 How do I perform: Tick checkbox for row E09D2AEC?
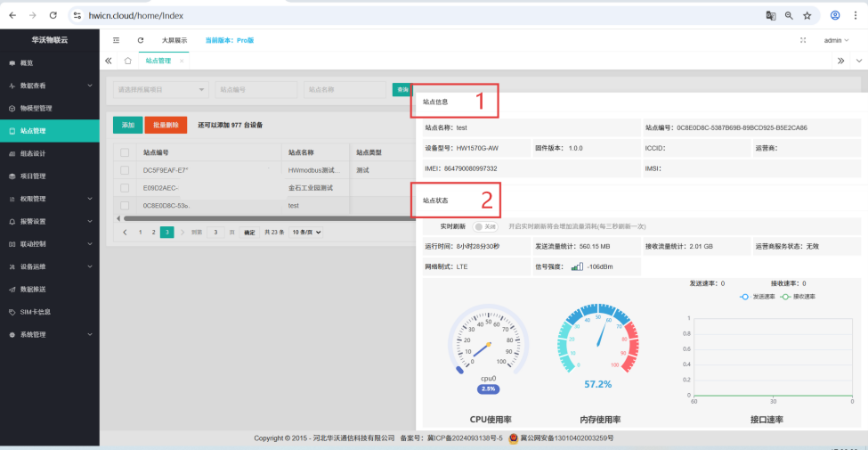(125, 188)
